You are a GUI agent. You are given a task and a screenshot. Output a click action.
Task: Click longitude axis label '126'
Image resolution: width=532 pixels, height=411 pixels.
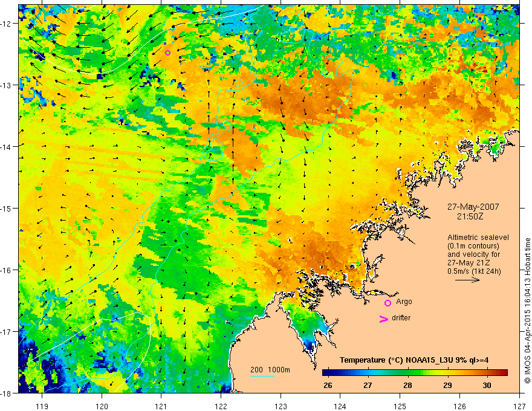tap(459, 406)
